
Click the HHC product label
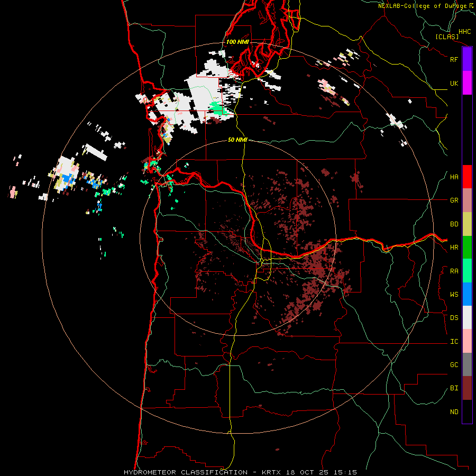[x=465, y=32]
